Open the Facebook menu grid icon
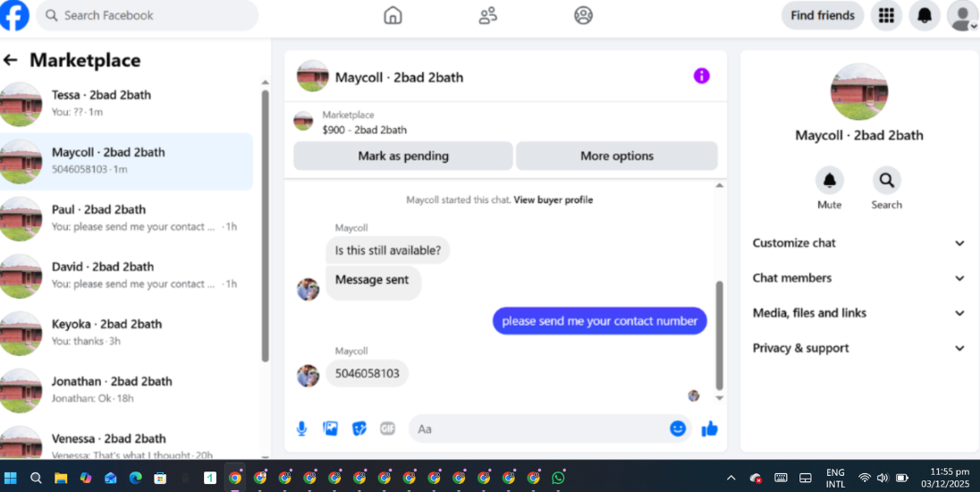This screenshot has height=492, width=980. coord(886,15)
